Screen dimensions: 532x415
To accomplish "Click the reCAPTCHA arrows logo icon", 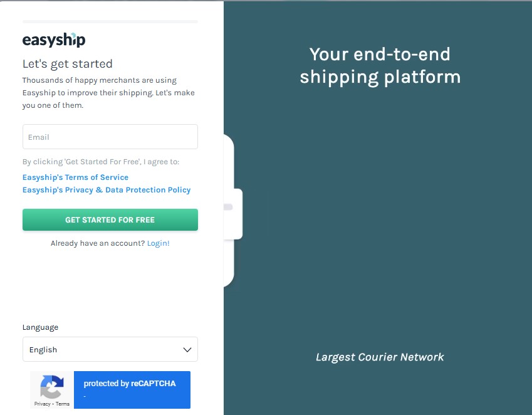I will pyautogui.click(x=51, y=387).
